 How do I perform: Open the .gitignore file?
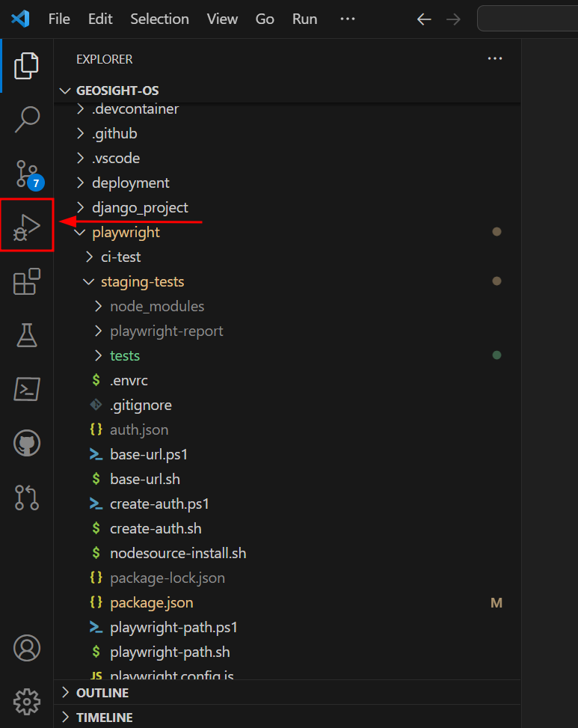coord(287,405)
